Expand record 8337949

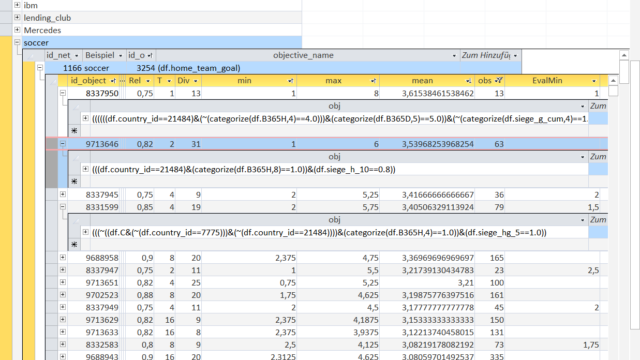click(63, 307)
